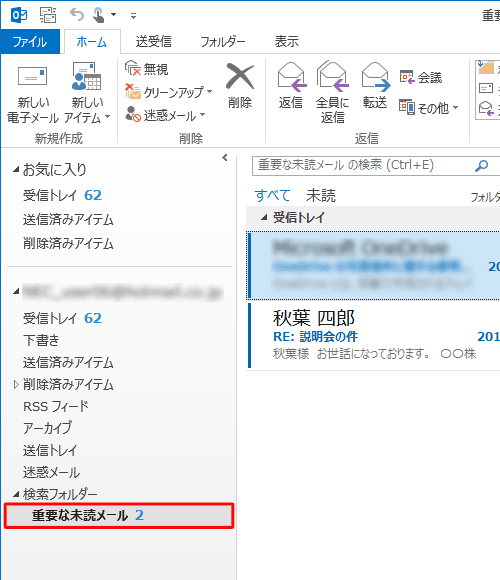Click the Undo arrow in quick access toolbar
This screenshot has height=580, width=500.
click(77, 15)
